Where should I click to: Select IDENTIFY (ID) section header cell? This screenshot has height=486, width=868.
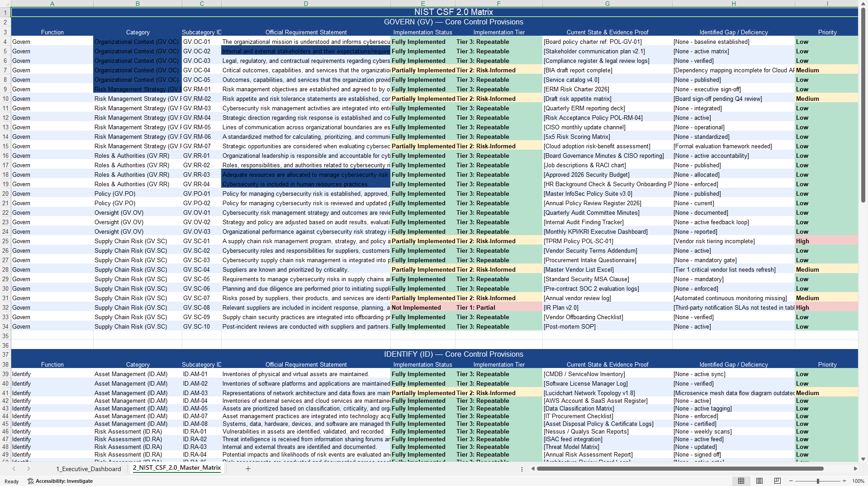tap(435, 354)
